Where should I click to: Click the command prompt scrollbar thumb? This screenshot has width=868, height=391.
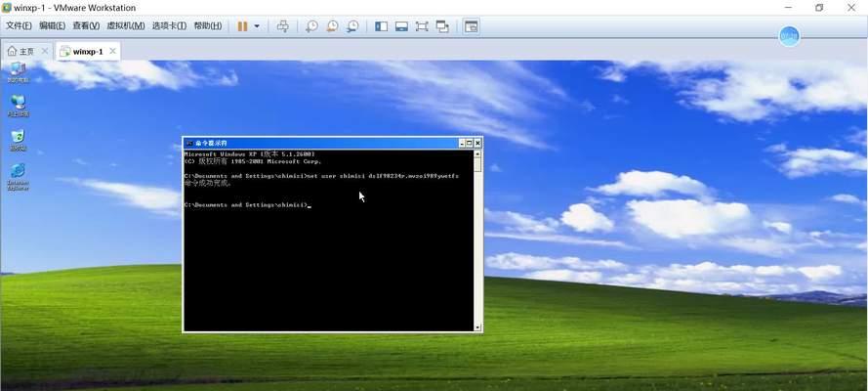click(477, 165)
